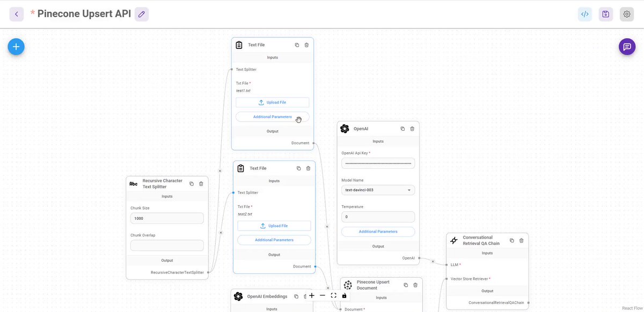
Task: Delete the OpenAI node
Action: click(412, 129)
